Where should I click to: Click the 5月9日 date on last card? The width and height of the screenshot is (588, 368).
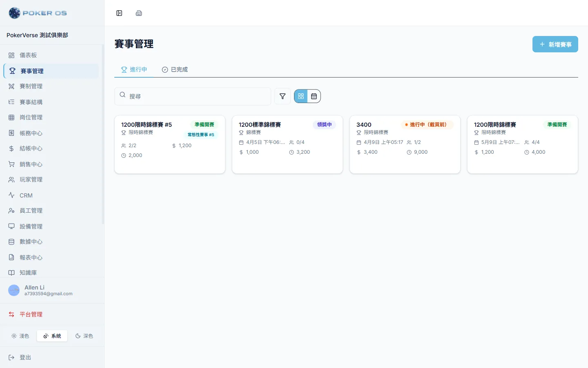[501, 142]
